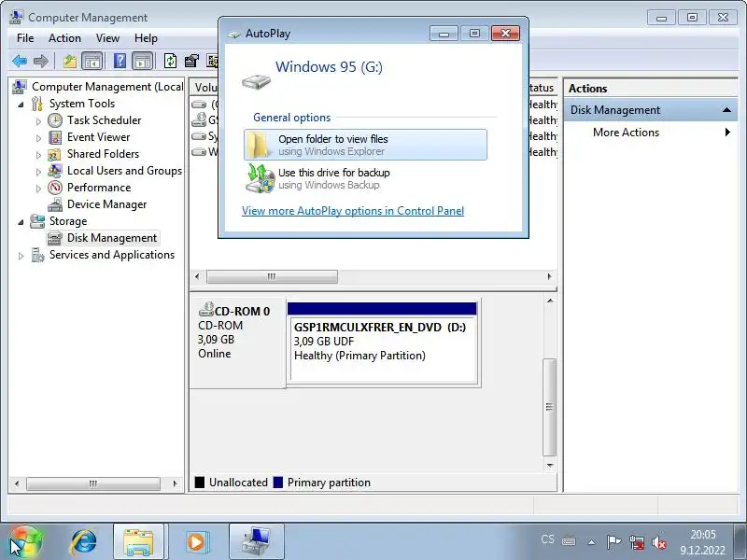Select the Shared Folders icon

coord(55,154)
